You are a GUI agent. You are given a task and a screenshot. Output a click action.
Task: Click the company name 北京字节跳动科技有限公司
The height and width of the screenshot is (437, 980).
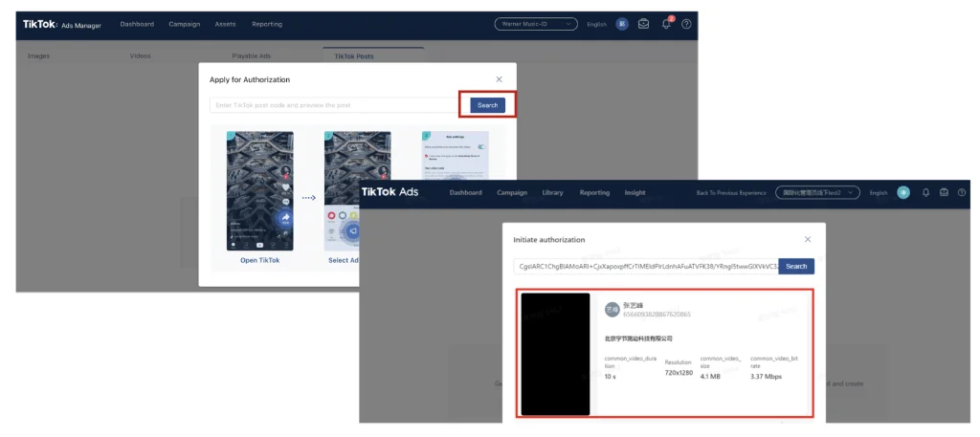[x=638, y=339]
